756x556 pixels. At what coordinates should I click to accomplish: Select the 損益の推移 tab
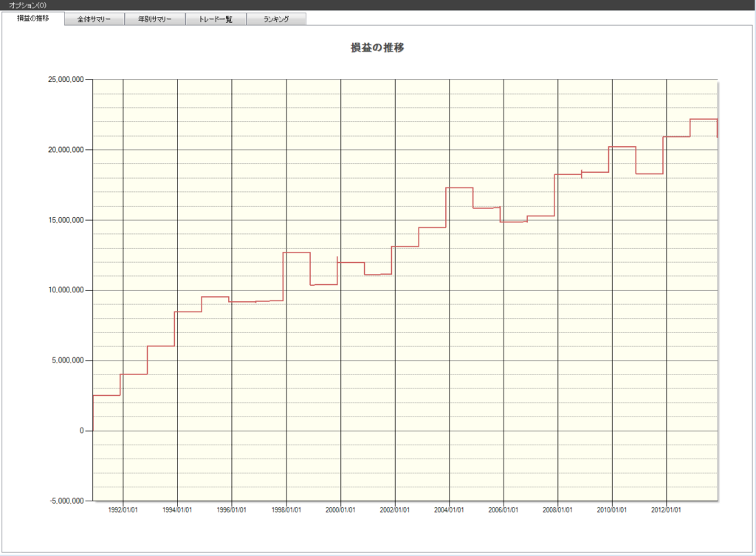[32, 18]
